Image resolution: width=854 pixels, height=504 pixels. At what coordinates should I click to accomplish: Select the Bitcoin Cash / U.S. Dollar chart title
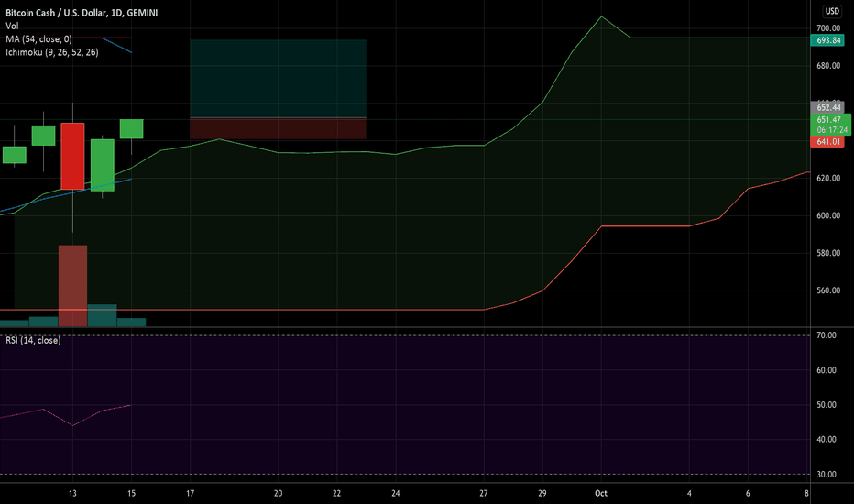click(82, 12)
